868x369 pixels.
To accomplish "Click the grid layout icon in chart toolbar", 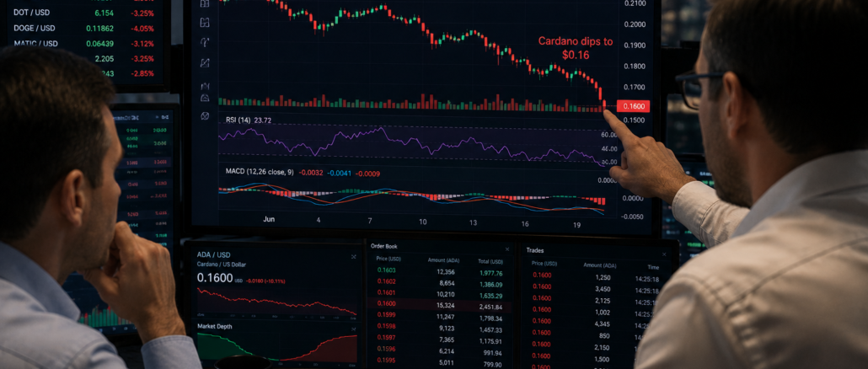I will coord(205,23).
